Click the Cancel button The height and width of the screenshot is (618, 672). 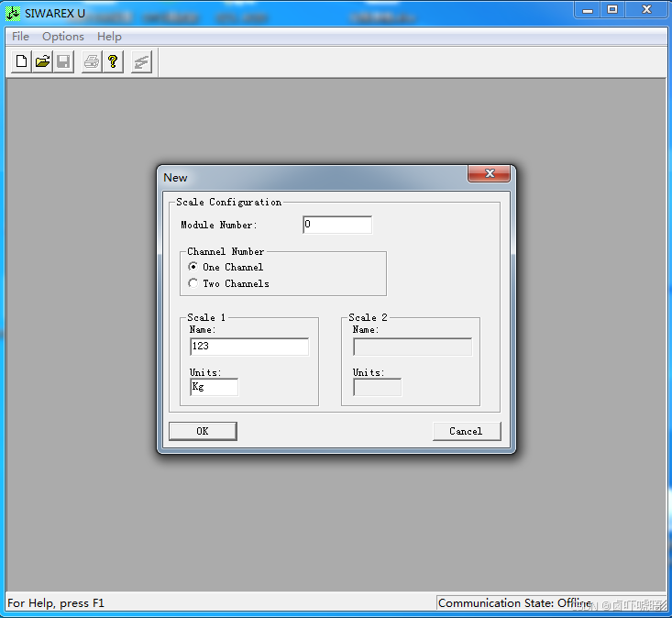click(467, 431)
